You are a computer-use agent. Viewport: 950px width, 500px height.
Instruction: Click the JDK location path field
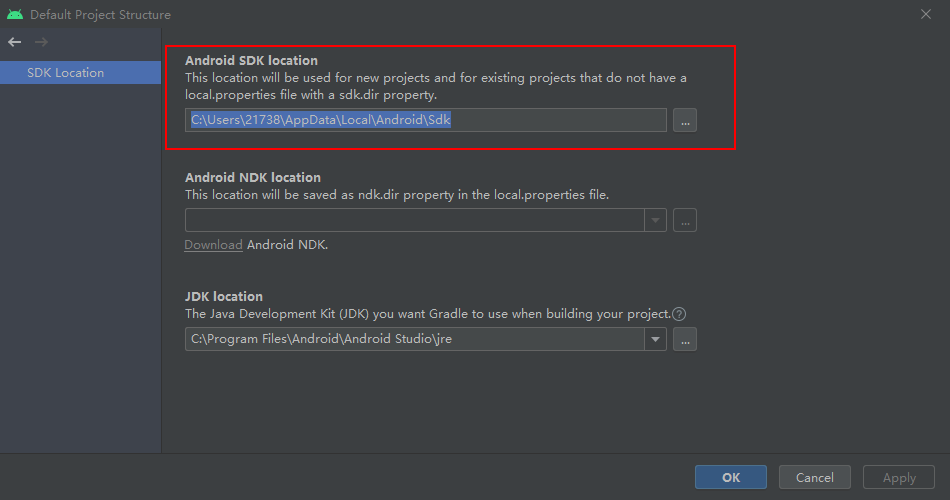point(414,339)
